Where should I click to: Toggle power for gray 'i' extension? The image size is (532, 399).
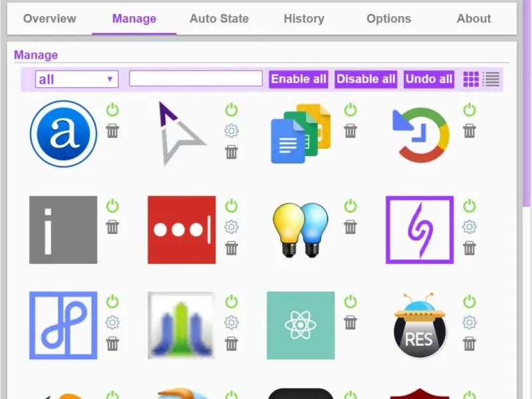coord(112,206)
